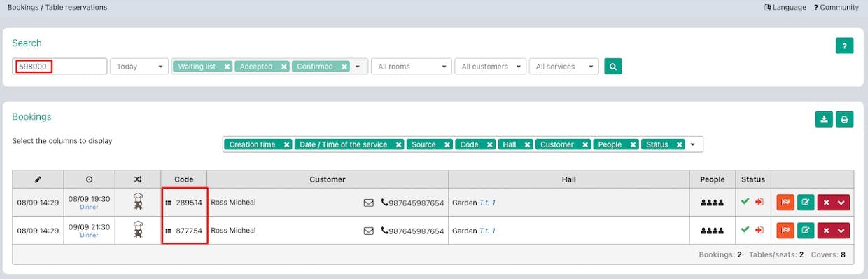This screenshot has height=279, width=868.
Task: Download the bookings list
Action: [824, 119]
